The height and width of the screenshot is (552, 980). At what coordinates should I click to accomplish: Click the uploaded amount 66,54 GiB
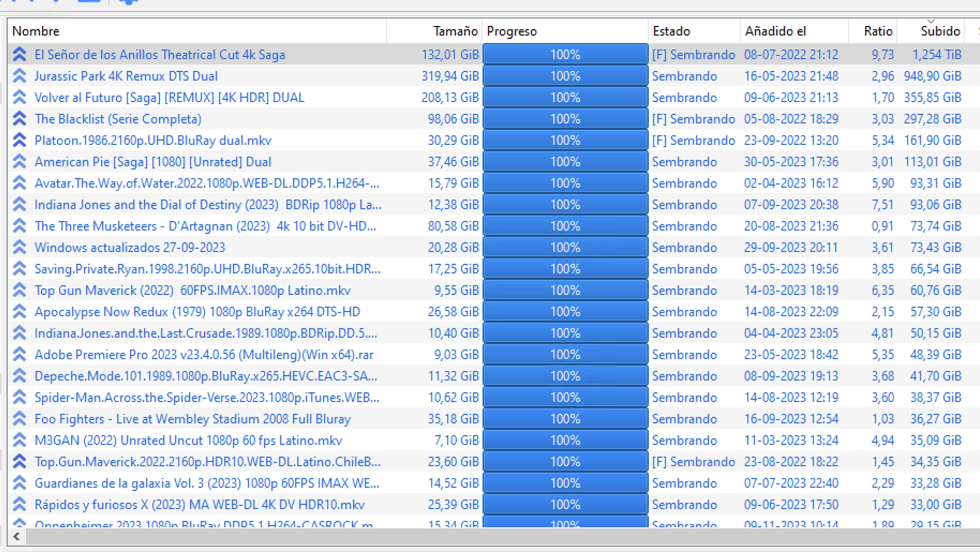[936, 269]
